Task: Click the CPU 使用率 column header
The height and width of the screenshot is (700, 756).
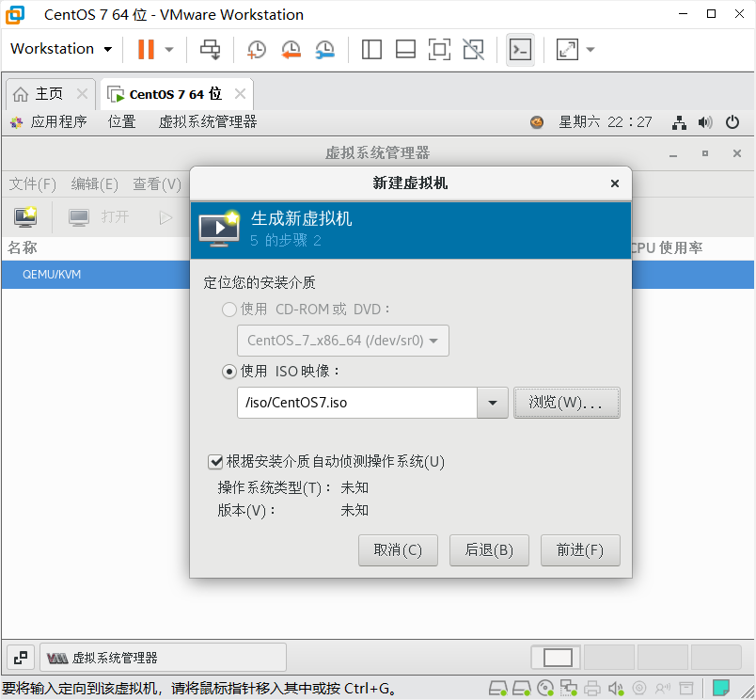Action: 667,247
